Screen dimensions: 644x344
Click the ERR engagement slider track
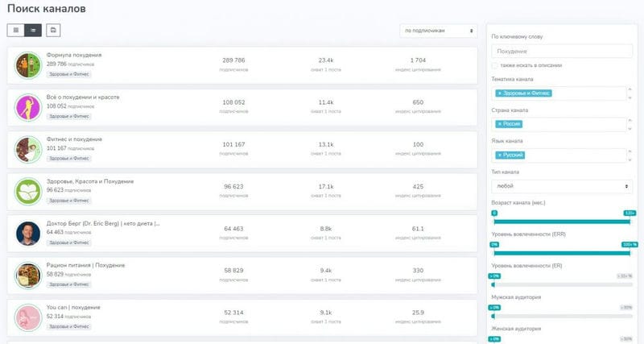pyautogui.click(x=562, y=253)
